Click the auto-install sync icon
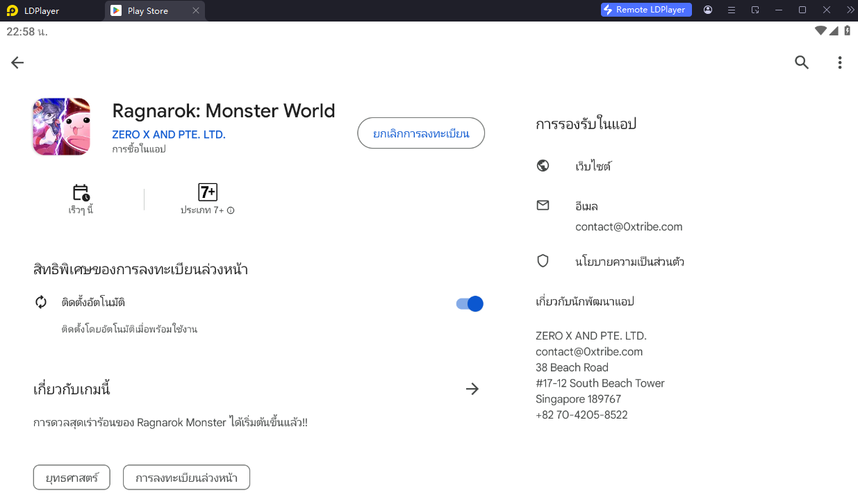This screenshot has height=504, width=858. 41,302
